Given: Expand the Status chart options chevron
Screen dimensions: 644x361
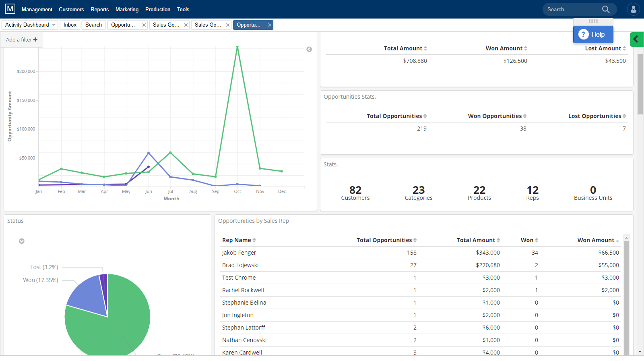Looking at the screenshot, I should click(x=22, y=241).
